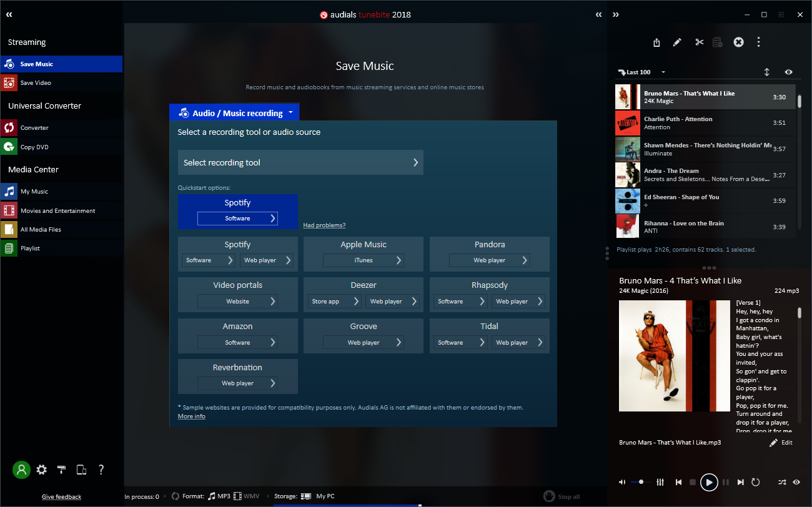Screen dimensions: 812x507
Task: Select Rhapsody Software option
Action: (x=460, y=302)
